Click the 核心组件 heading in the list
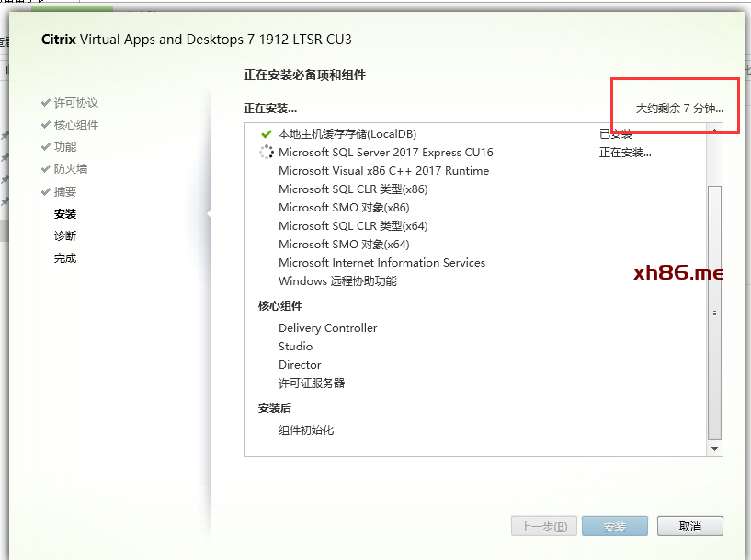Viewport: 751px width, 560px height. [x=280, y=305]
